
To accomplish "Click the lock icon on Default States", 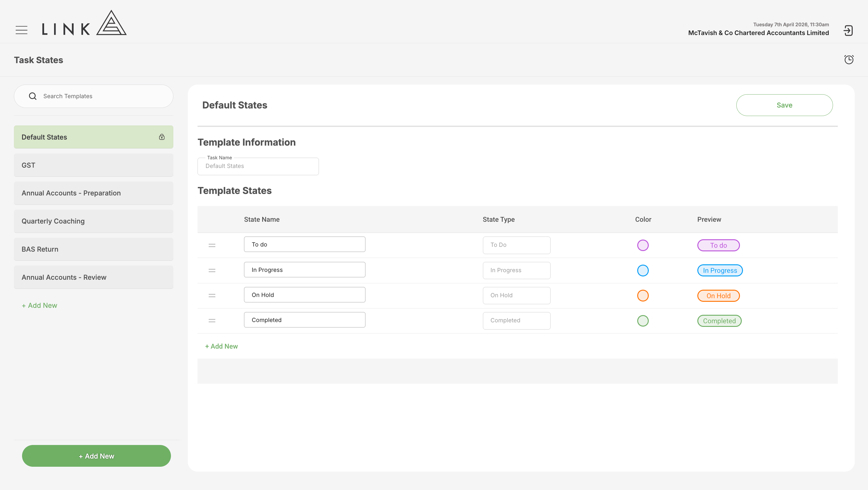I will (162, 137).
